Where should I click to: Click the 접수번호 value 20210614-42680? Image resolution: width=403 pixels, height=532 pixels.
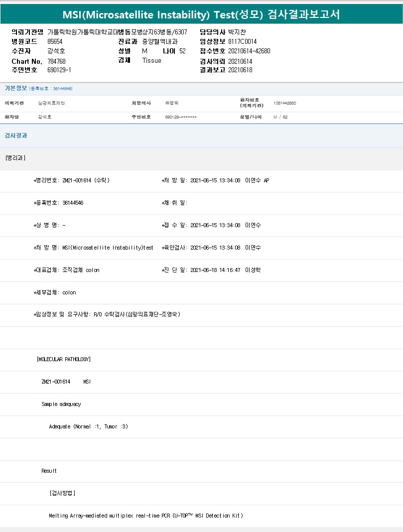pos(249,51)
